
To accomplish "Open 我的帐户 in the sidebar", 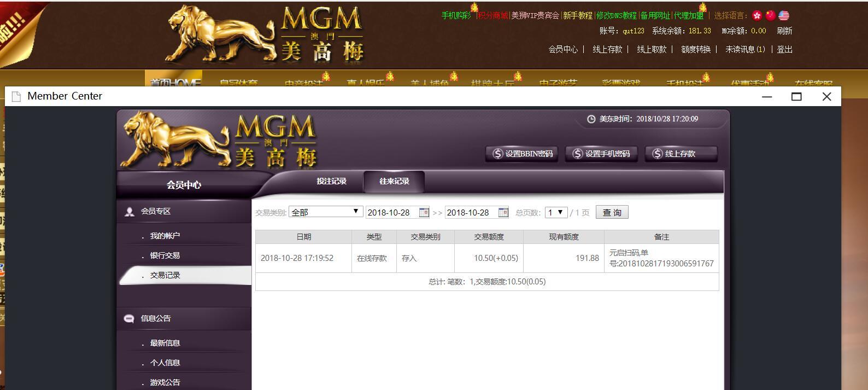I will (x=165, y=236).
